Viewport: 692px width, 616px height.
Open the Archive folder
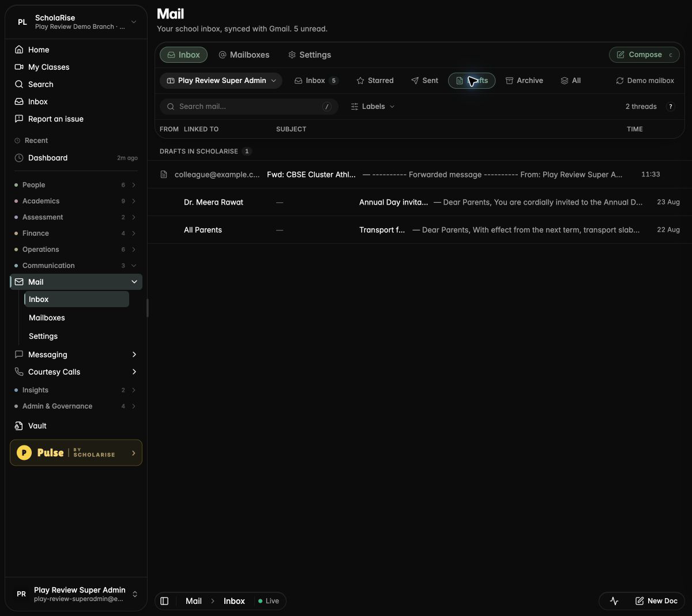click(524, 81)
